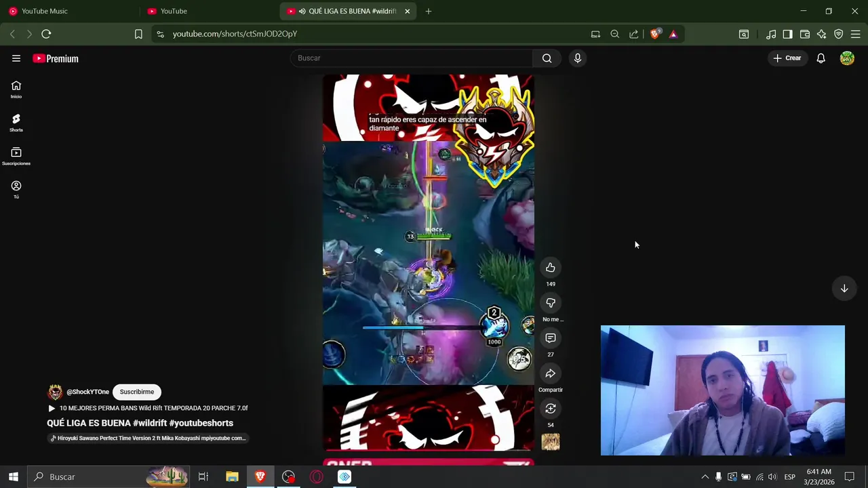Open the site settings icon before URL
The width and height of the screenshot is (868, 488).
click(x=160, y=34)
